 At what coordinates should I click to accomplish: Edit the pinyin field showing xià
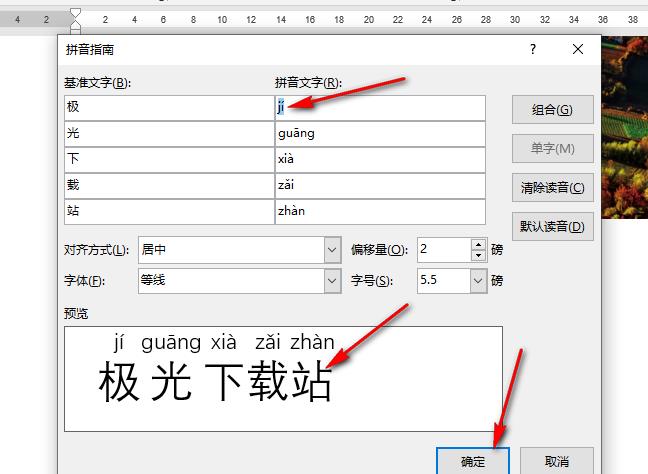coord(380,160)
